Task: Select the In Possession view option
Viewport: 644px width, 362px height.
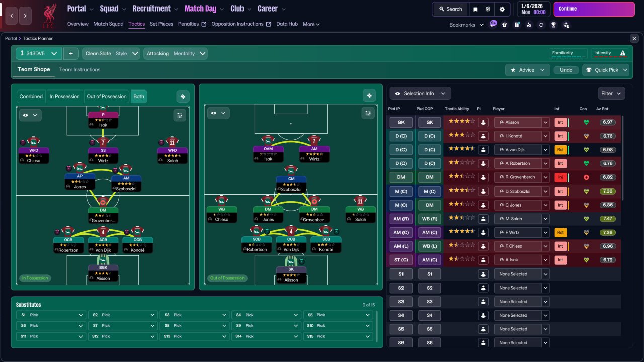Action: pyautogui.click(x=64, y=96)
